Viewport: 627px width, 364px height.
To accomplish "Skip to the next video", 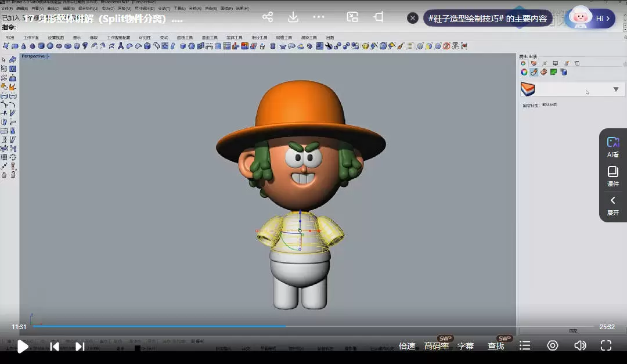I will [x=80, y=347].
